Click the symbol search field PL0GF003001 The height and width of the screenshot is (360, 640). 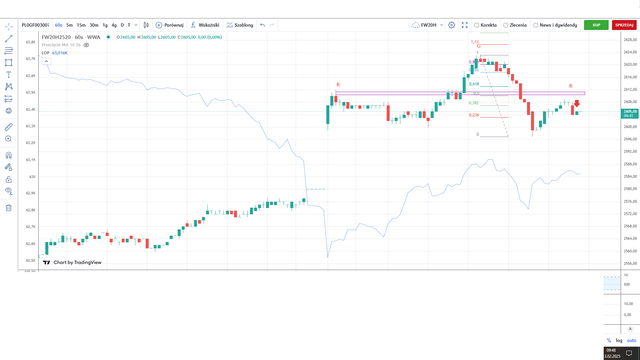point(35,25)
